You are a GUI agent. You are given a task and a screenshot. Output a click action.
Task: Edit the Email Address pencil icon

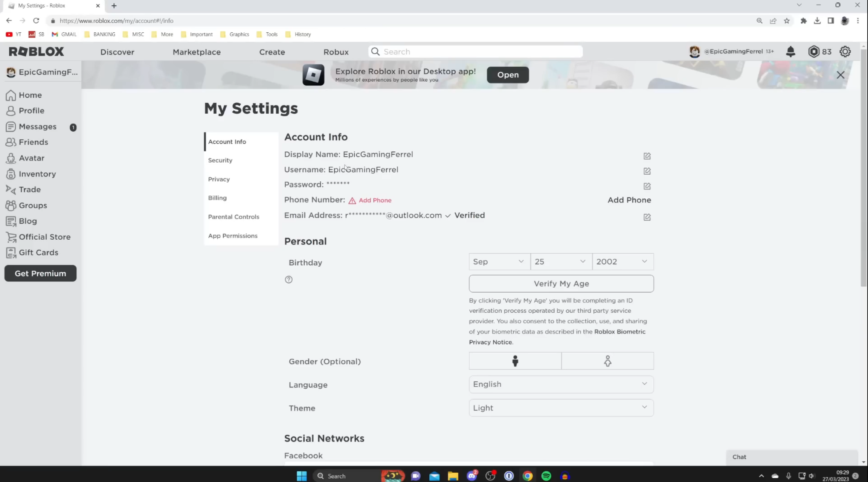(647, 217)
